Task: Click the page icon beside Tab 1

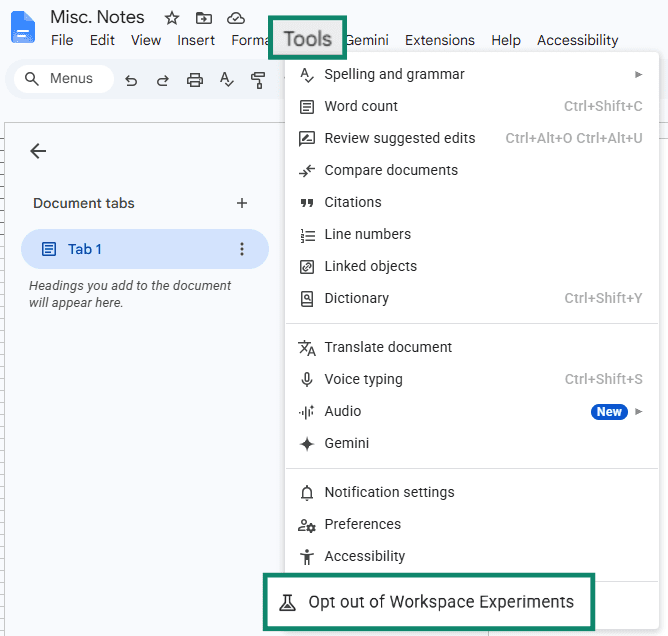Action: click(x=49, y=249)
